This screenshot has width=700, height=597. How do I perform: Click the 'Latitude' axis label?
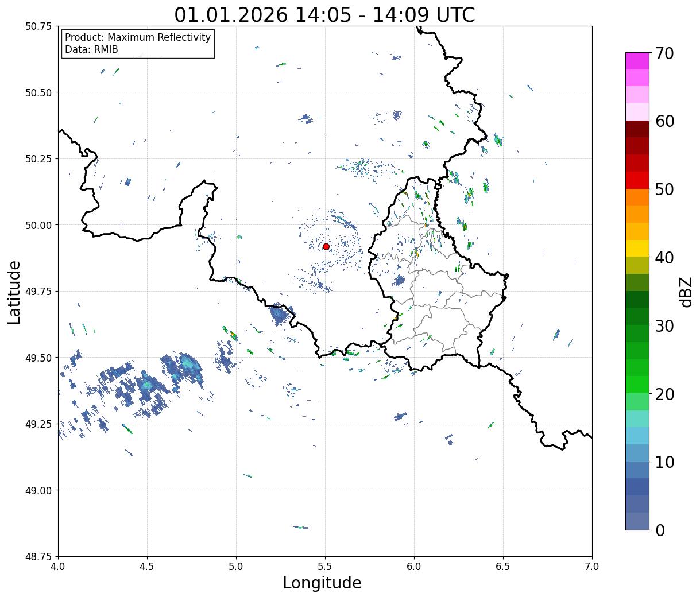(14, 292)
